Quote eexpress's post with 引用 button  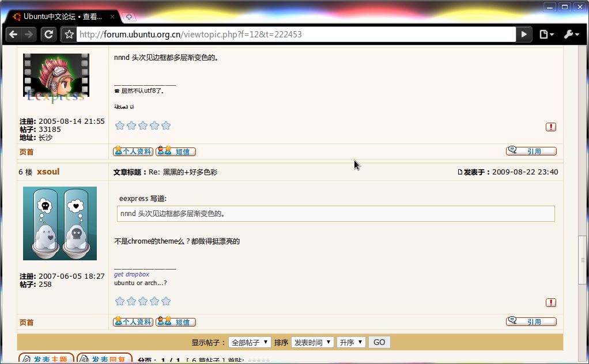[x=531, y=151]
